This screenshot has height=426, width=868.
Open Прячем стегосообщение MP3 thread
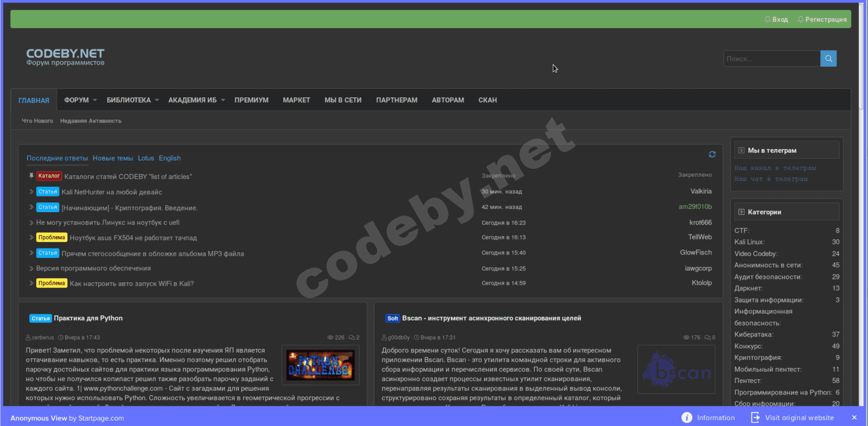tap(153, 253)
